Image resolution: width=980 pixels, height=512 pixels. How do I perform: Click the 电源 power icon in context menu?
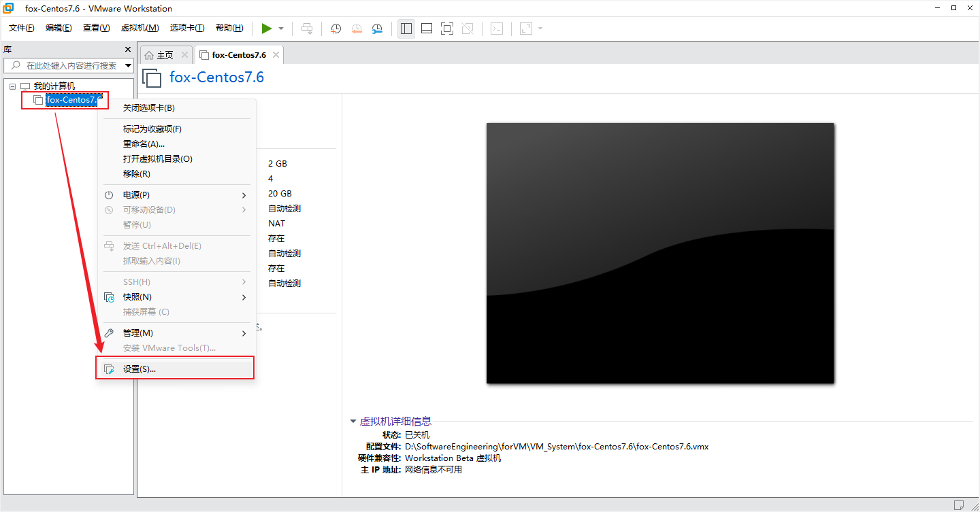[x=109, y=195]
